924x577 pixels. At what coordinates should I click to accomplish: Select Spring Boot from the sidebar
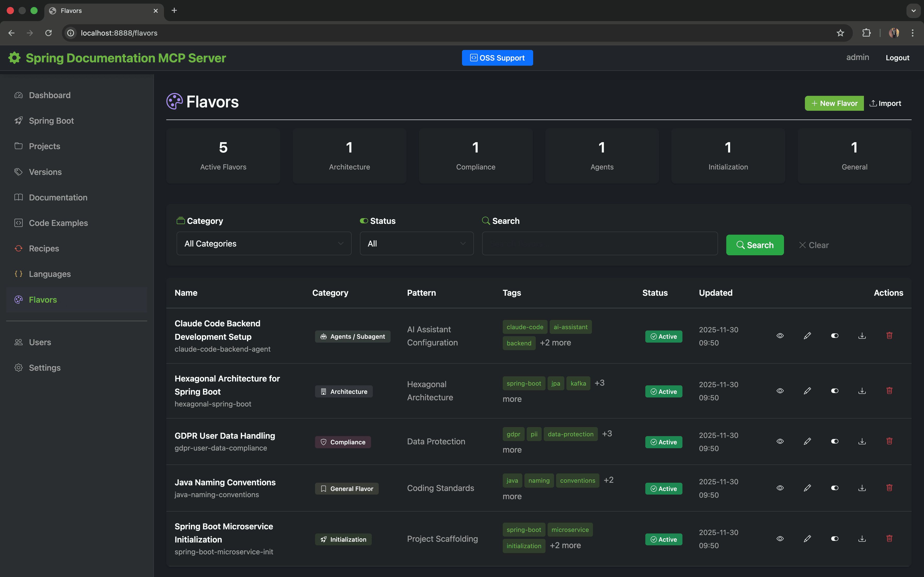[x=51, y=121]
